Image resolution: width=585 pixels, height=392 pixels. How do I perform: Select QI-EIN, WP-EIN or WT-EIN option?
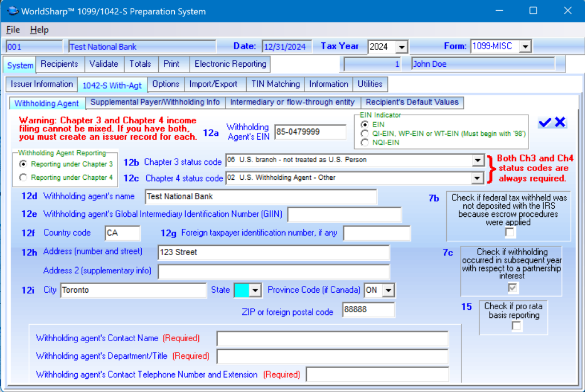(x=364, y=134)
